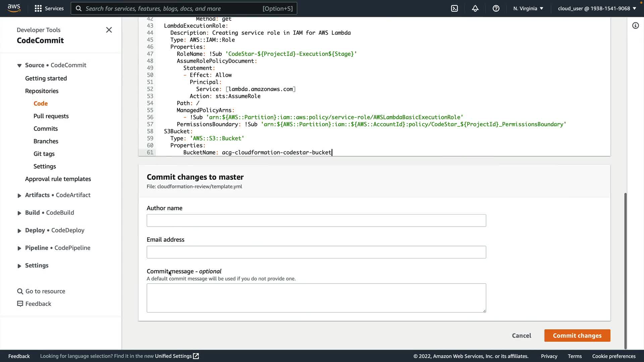This screenshot has height=362, width=644.
Task: Open the info panel icon
Action: (x=635, y=25)
